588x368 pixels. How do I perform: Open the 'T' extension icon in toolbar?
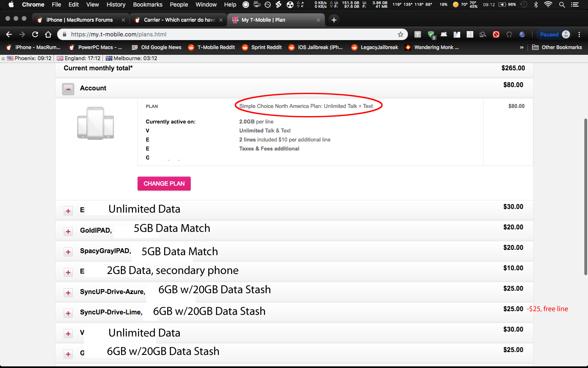tap(418, 34)
